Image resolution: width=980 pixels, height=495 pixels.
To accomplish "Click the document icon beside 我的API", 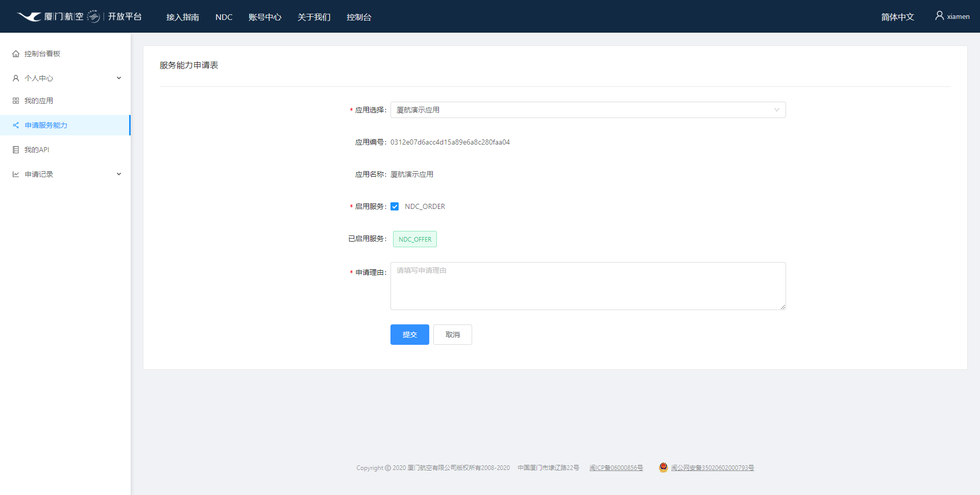I will (x=16, y=150).
